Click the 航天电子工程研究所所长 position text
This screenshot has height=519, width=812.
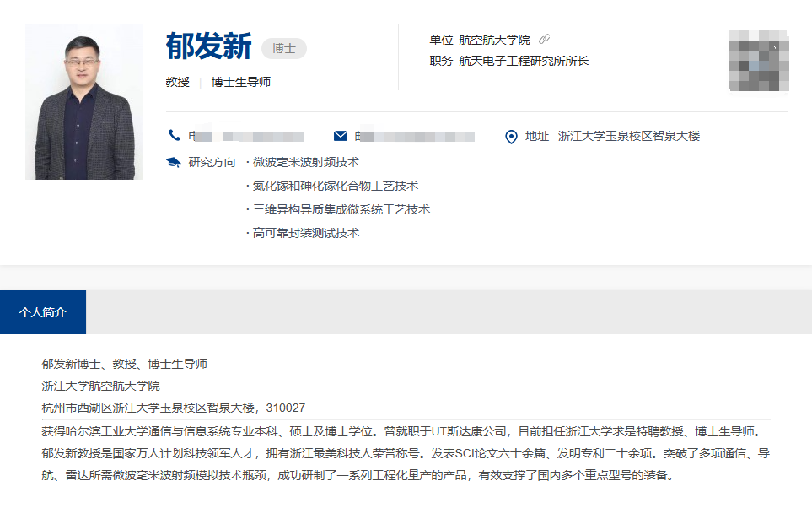click(523, 61)
